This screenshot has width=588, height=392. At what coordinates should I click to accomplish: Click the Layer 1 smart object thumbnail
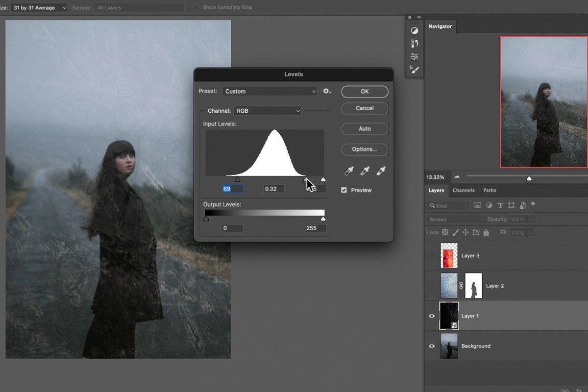449,316
